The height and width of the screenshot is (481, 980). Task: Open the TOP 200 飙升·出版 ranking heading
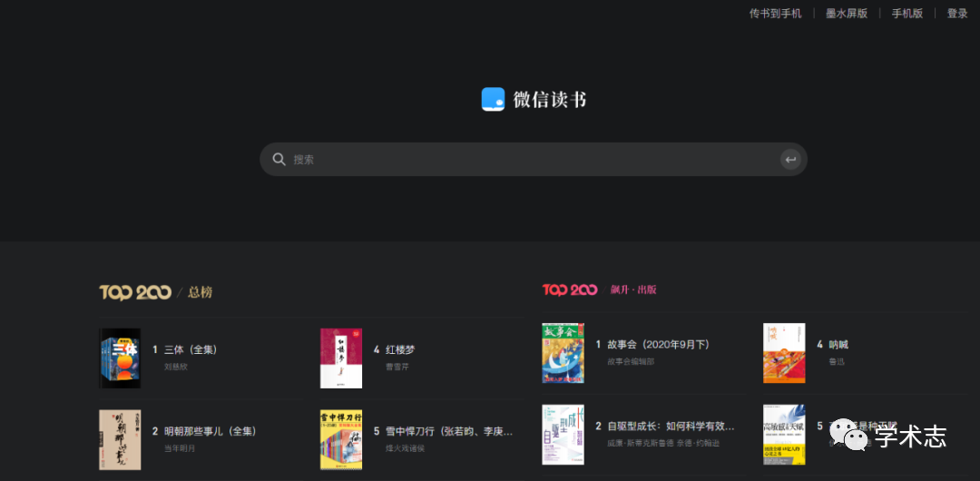[600, 290]
